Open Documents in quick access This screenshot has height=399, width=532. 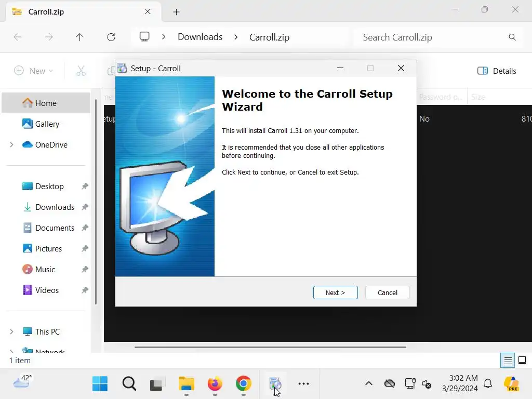click(x=46, y=228)
